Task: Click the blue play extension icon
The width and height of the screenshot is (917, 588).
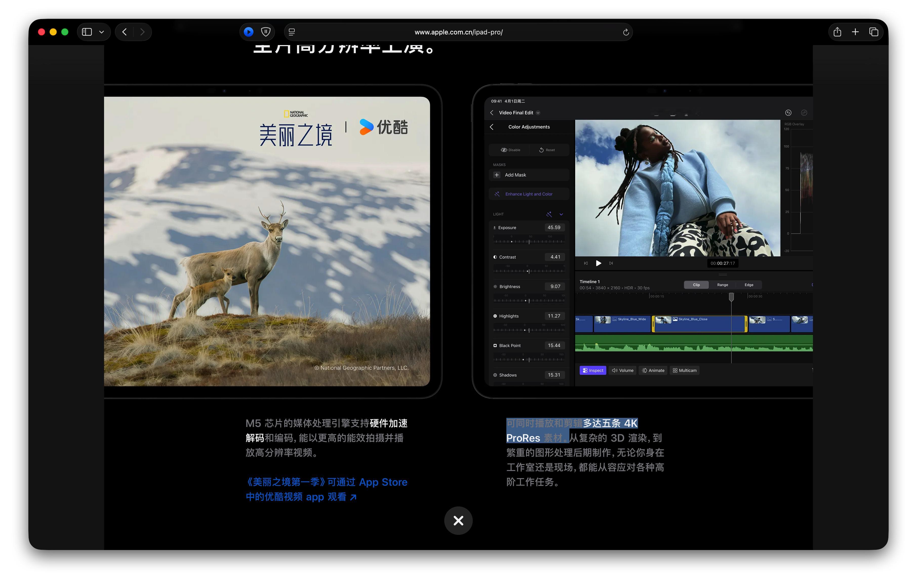Action: [x=249, y=32]
